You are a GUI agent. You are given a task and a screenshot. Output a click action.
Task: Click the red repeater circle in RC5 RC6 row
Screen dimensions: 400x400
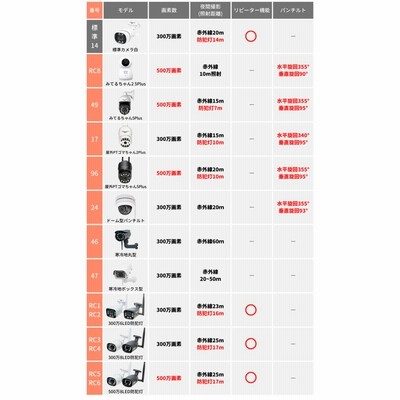click(251, 378)
